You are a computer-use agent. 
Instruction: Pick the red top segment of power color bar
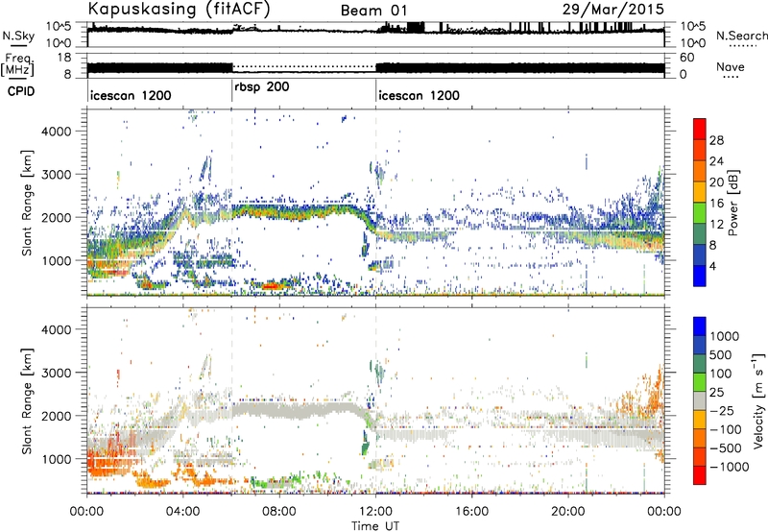700,129
